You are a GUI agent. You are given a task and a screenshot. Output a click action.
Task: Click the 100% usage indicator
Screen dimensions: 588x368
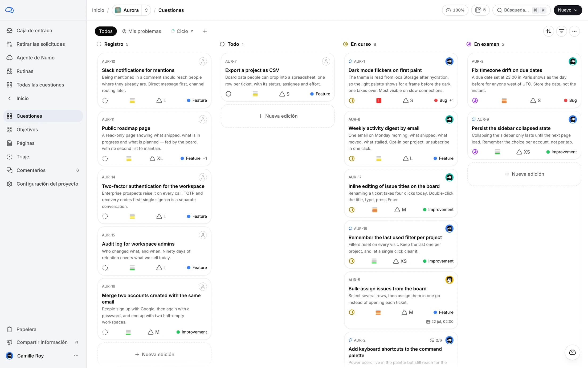455,10
